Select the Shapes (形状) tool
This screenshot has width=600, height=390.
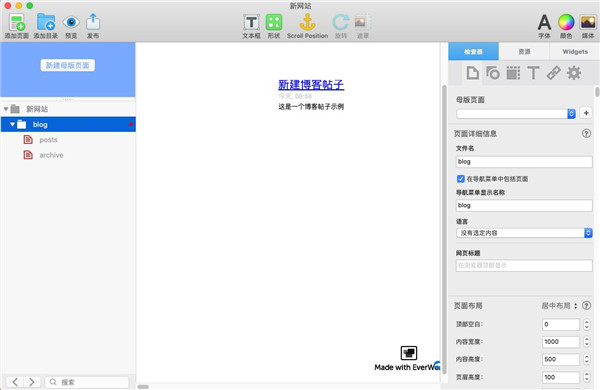(274, 22)
